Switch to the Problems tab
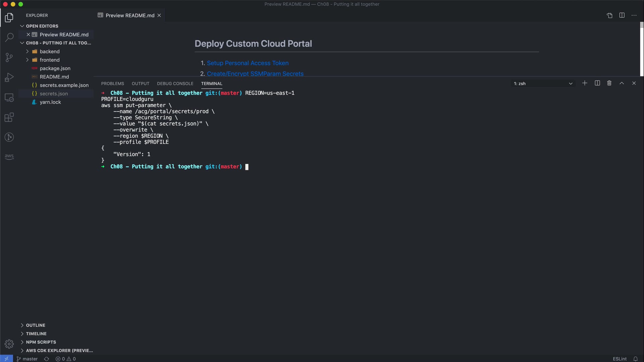 click(x=112, y=83)
